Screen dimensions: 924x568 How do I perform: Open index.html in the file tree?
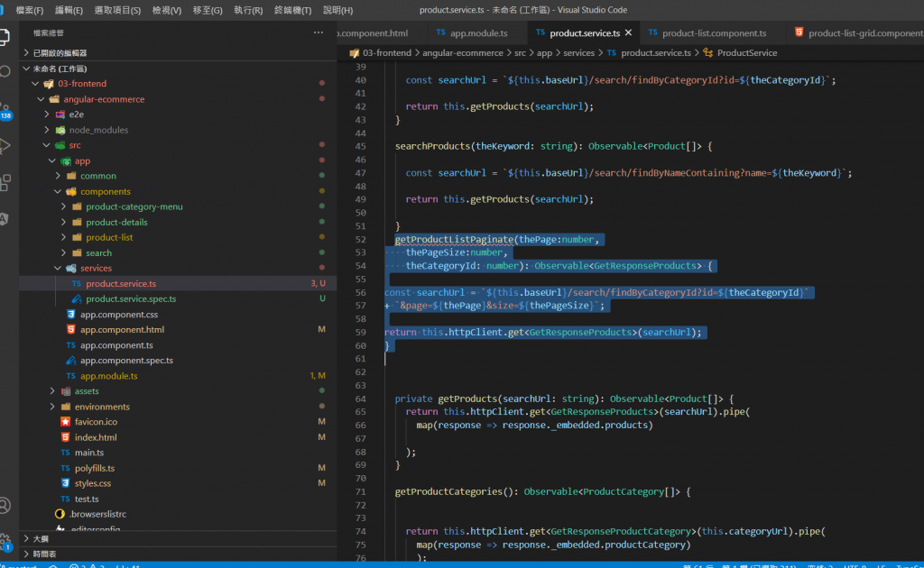point(95,437)
